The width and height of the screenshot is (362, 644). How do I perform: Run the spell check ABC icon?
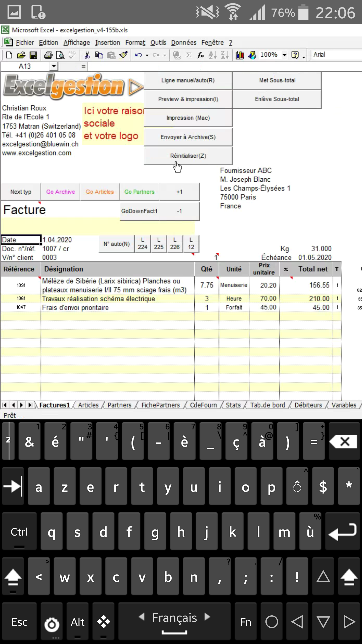click(x=72, y=55)
